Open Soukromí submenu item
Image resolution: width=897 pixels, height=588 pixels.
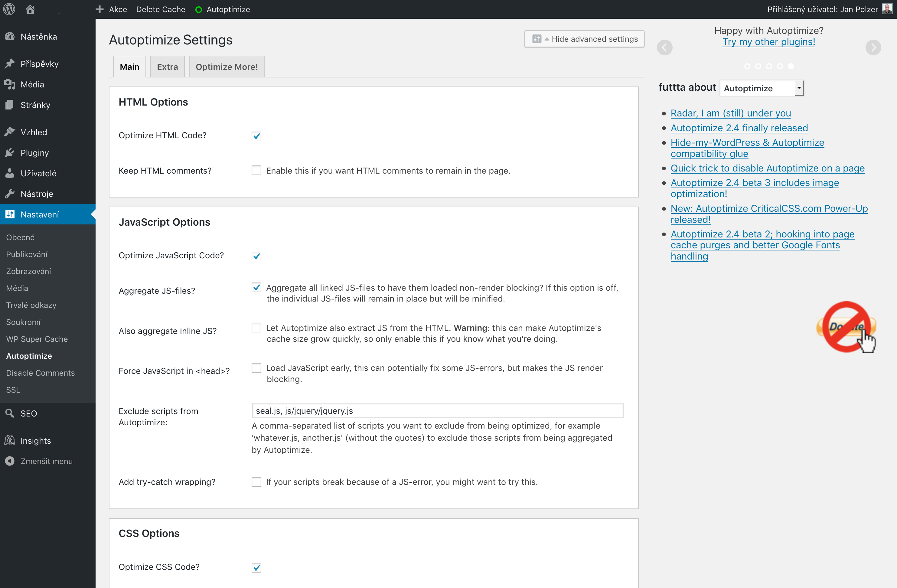(x=23, y=322)
